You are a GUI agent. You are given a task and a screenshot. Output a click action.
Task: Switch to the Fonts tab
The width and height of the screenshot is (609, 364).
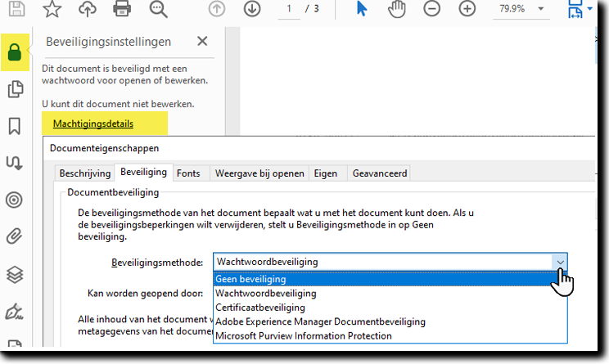[x=188, y=173]
